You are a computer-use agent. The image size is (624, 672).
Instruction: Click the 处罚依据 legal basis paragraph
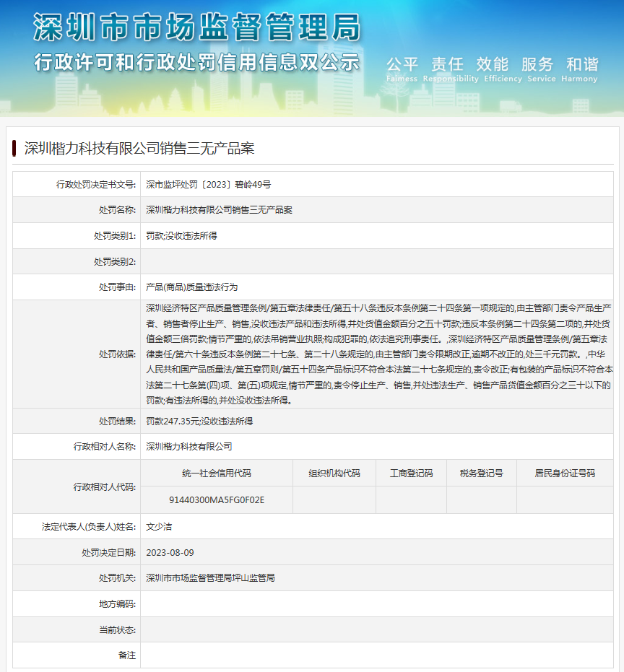point(379,354)
